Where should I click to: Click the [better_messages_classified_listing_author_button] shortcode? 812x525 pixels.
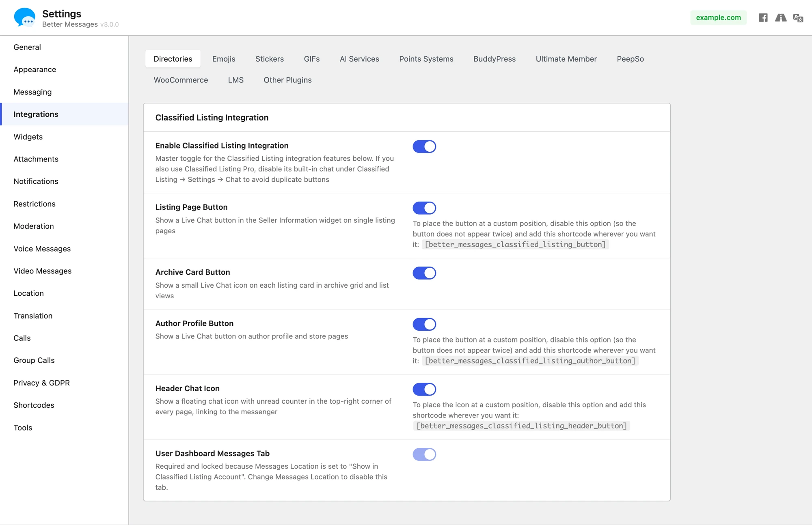(530, 361)
